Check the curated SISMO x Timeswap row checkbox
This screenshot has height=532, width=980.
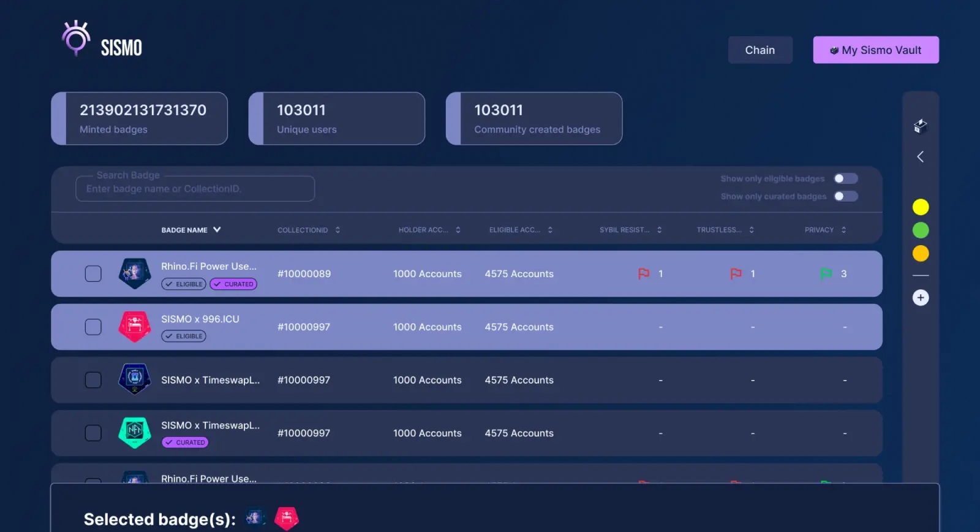93,433
